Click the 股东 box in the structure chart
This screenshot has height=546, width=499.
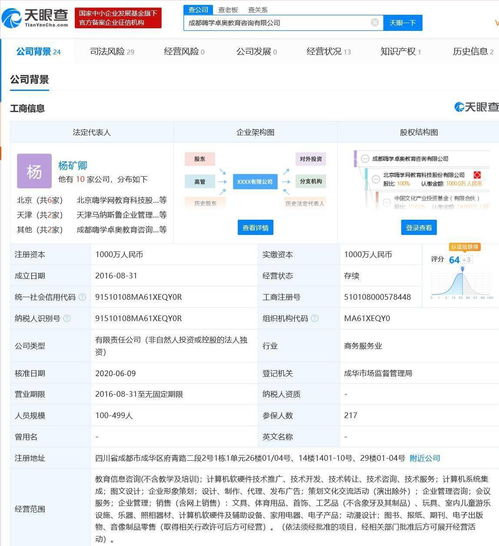point(200,159)
